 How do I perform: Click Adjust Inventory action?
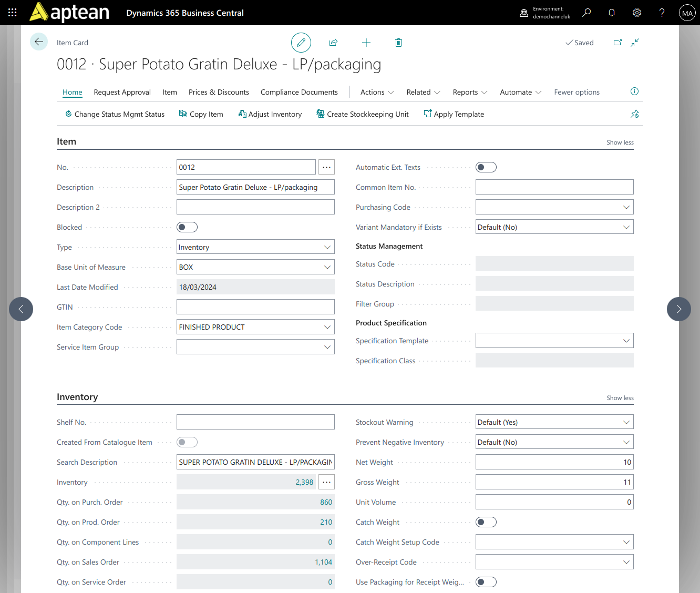click(270, 114)
